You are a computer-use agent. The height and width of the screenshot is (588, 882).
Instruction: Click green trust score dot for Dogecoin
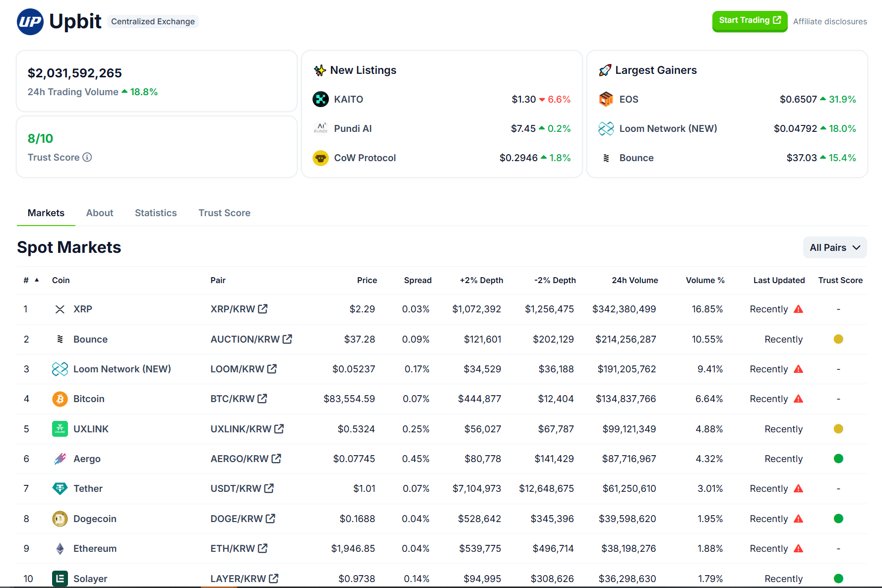point(838,519)
